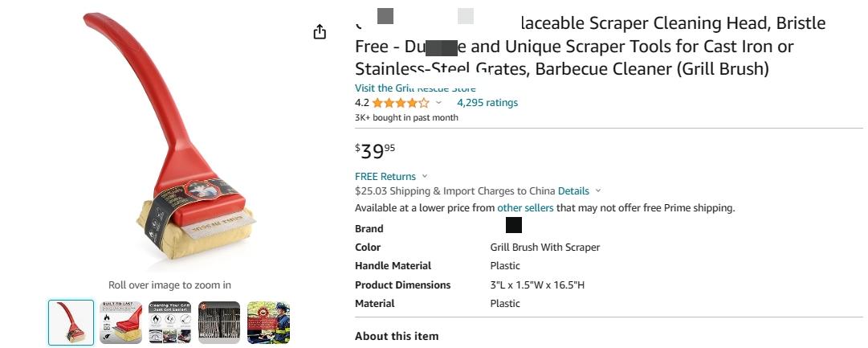Screen dimensions: 868x348
Task: Open the other sellers link
Action: 525,208
